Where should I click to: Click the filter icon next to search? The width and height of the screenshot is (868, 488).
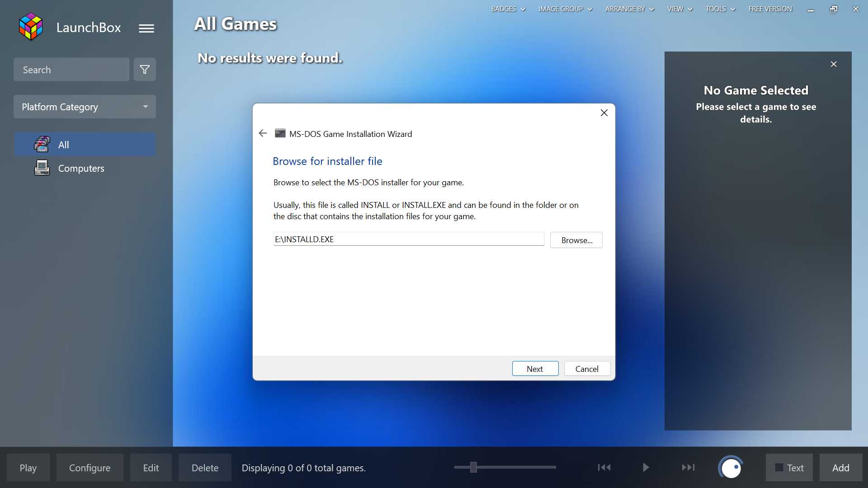(144, 69)
